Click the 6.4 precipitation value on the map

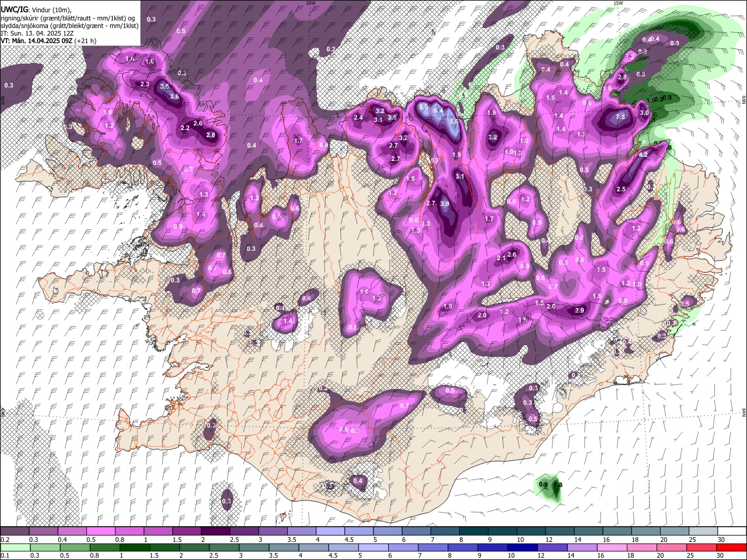[x=439, y=110]
